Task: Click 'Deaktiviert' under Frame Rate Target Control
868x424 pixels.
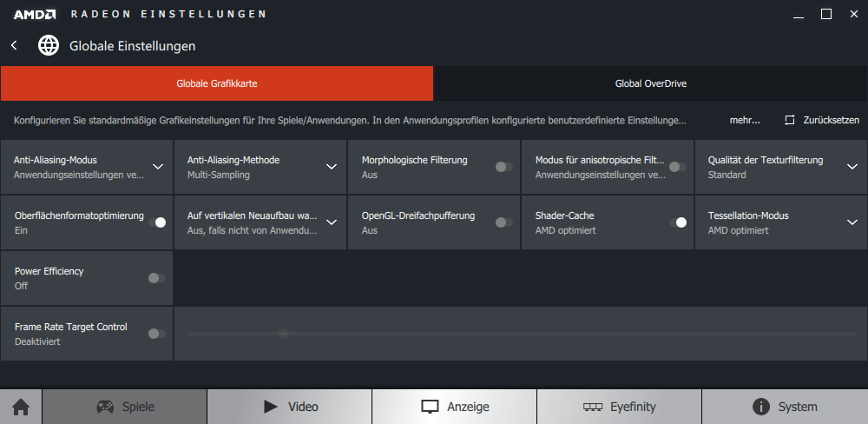Action: point(37,342)
